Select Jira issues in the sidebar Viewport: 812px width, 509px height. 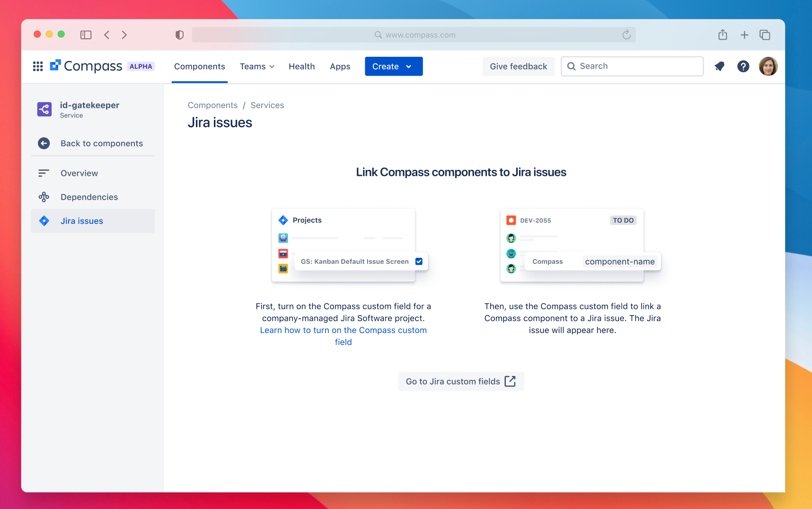(x=93, y=221)
